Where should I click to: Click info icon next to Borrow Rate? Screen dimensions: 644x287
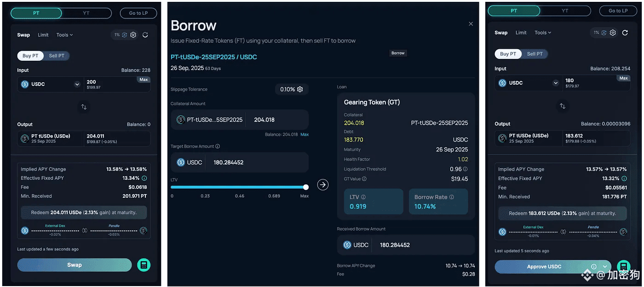[451, 197]
